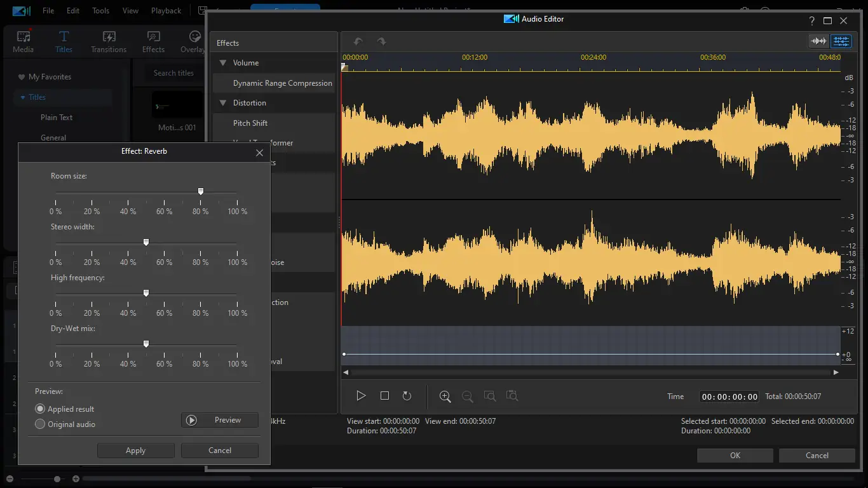Click the loop playback circular arrow icon
Screen dimensions: 868x488
pyautogui.click(x=407, y=396)
